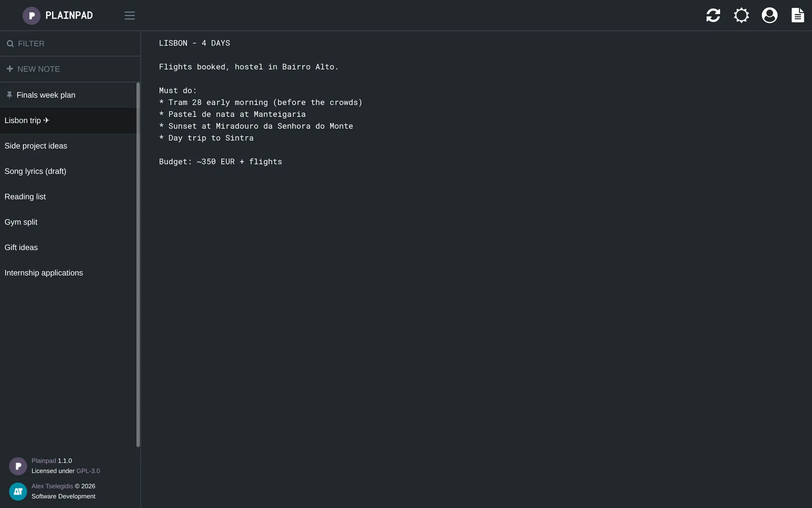Open the Alex Tselegidis link
This screenshot has height=508, width=812.
point(52,486)
